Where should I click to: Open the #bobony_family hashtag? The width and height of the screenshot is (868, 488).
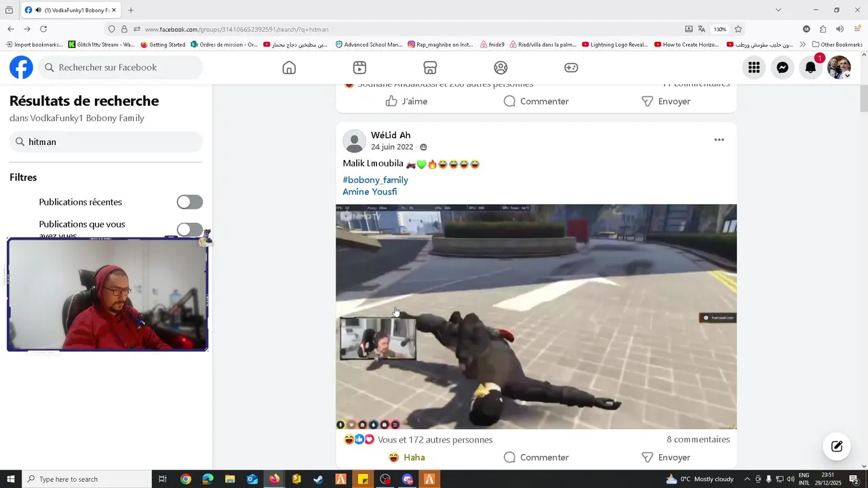375,180
